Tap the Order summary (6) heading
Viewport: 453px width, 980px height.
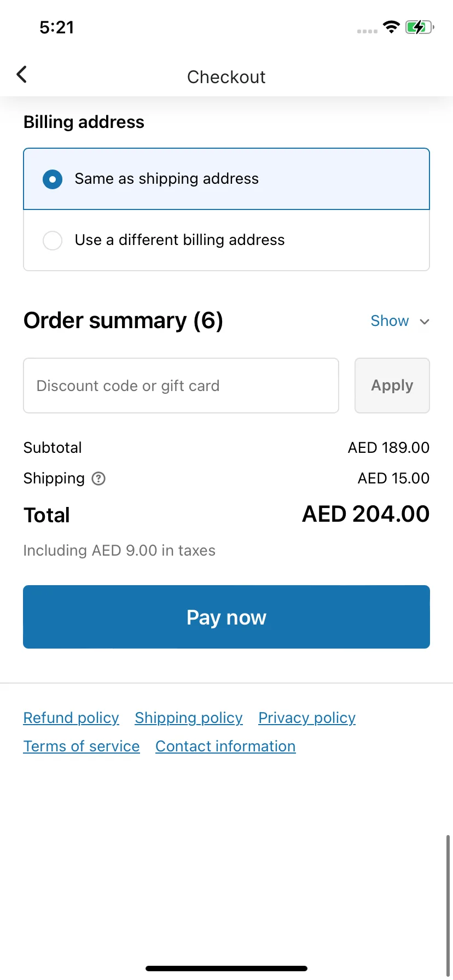point(123,320)
